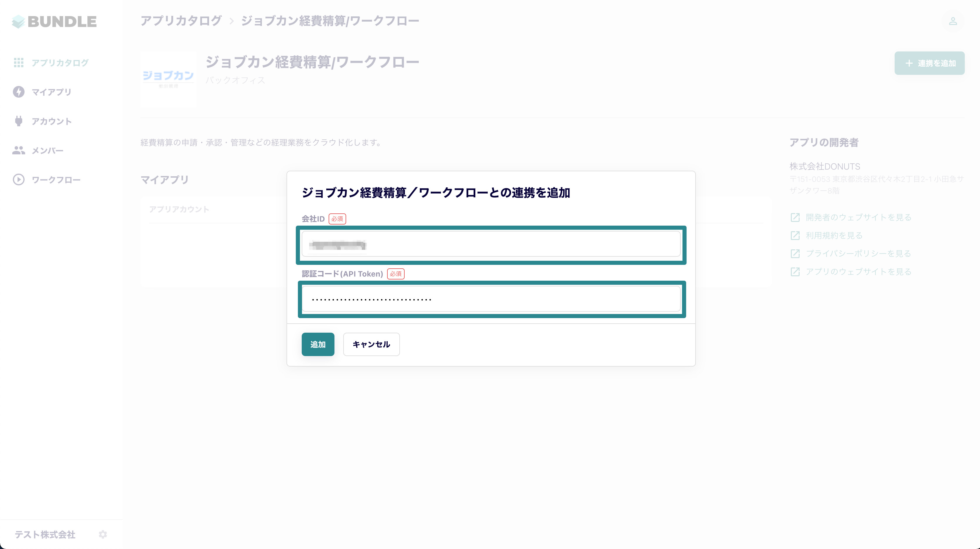Click the マイアプリ section heading

tap(165, 179)
